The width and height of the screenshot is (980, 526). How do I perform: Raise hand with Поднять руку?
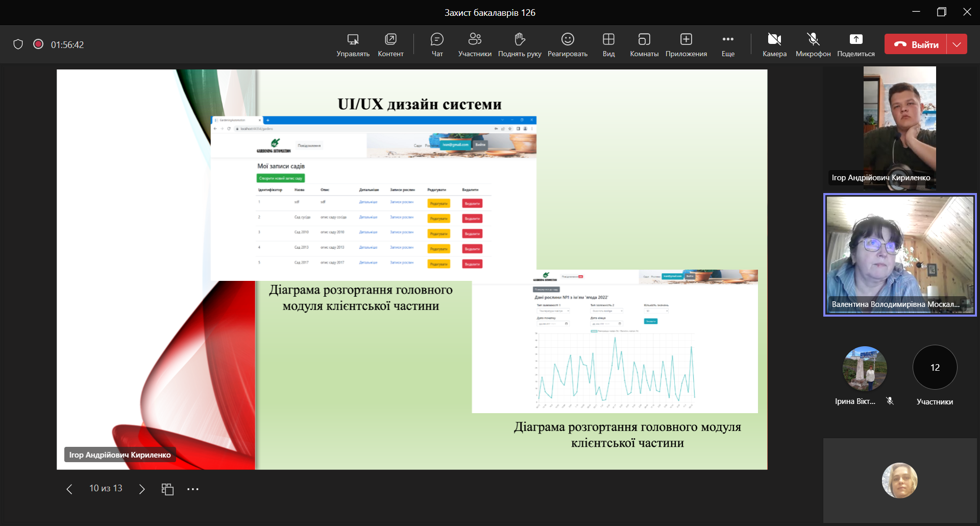[x=519, y=45]
